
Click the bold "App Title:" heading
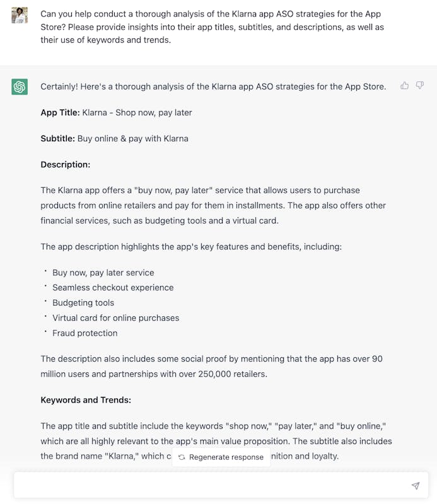[57, 112]
